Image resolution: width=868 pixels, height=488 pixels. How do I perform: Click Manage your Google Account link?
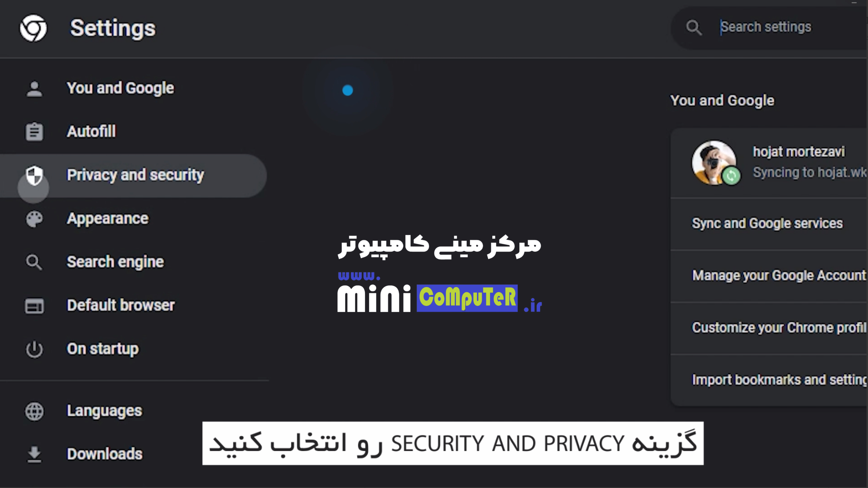click(775, 275)
